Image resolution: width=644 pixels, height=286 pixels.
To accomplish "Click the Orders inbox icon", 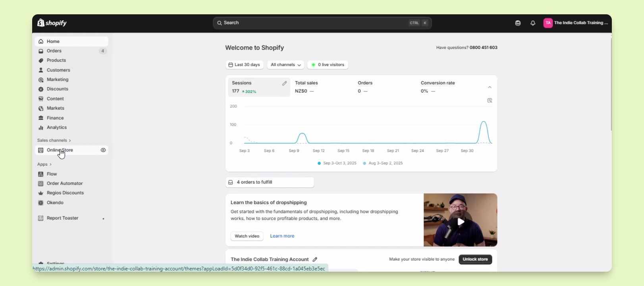I will click(41, 51).
